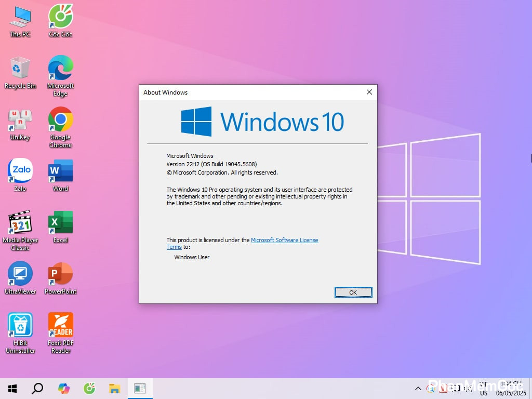The width and height of the screenshot is (532, 399).
Task: Open the Windows Start menu
Action: [x=12, y=388]
